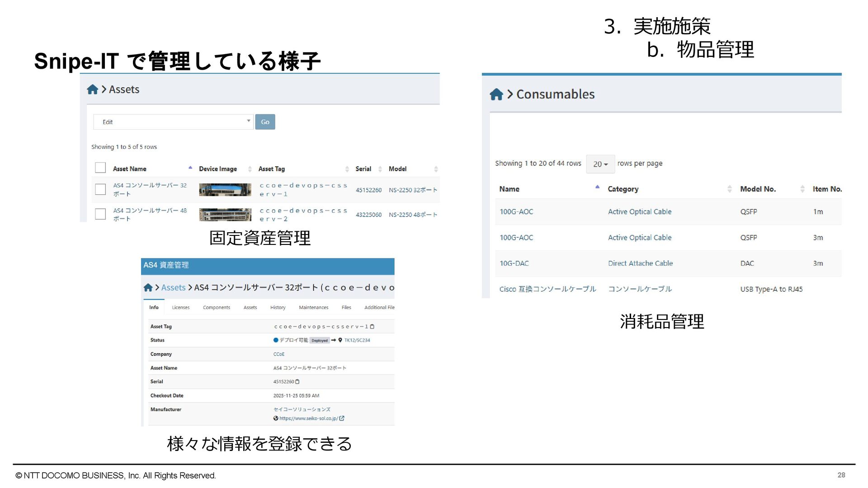Copy the Asset Tag via clipboard icon
The width and height of the screenshot is (868, 488).
(x=372, y=327)
